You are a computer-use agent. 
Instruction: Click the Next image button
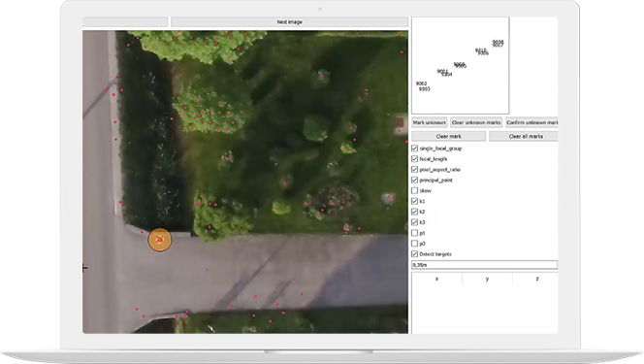coord(290,21)
